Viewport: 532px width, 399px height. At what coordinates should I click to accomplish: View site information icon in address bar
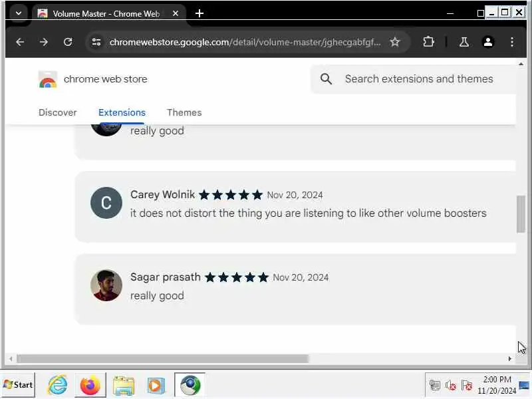pos(96,42)
